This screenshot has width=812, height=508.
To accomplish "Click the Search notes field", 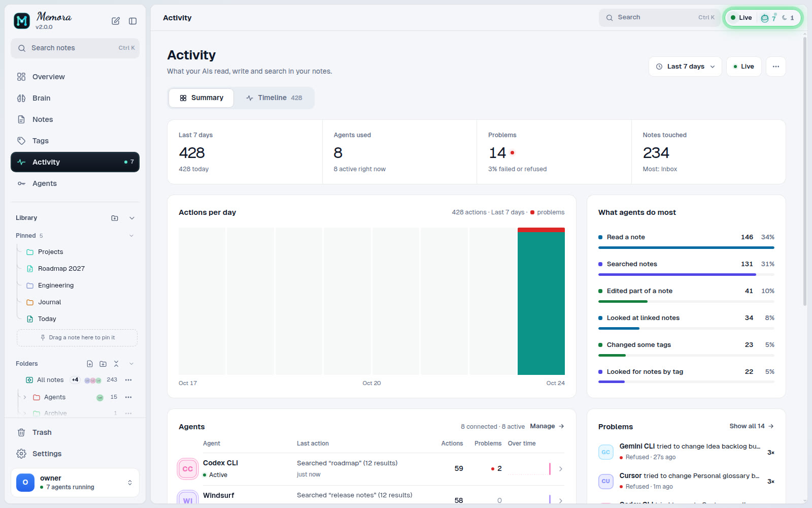I will [x=75, y=48].
